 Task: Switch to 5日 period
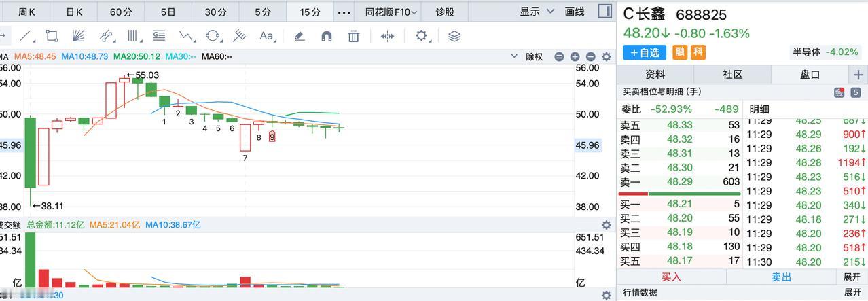click(x=168, y=12)
